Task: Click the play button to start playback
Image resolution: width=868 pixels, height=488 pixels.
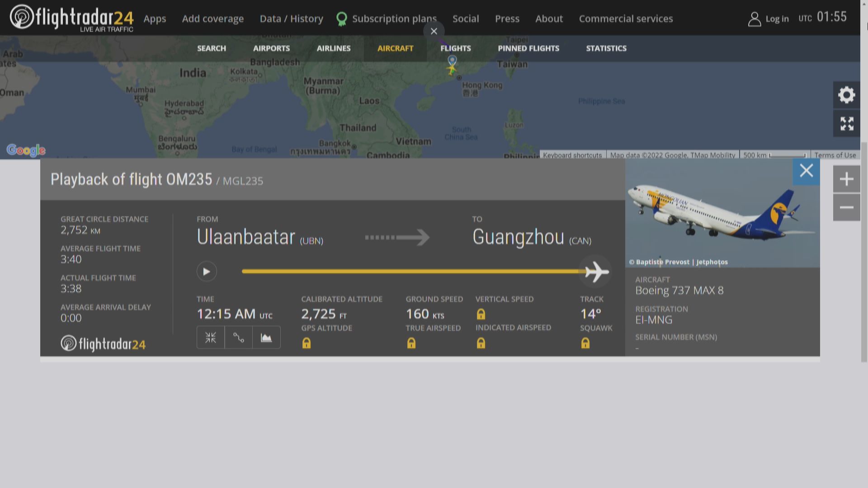Action: (206, 271)
